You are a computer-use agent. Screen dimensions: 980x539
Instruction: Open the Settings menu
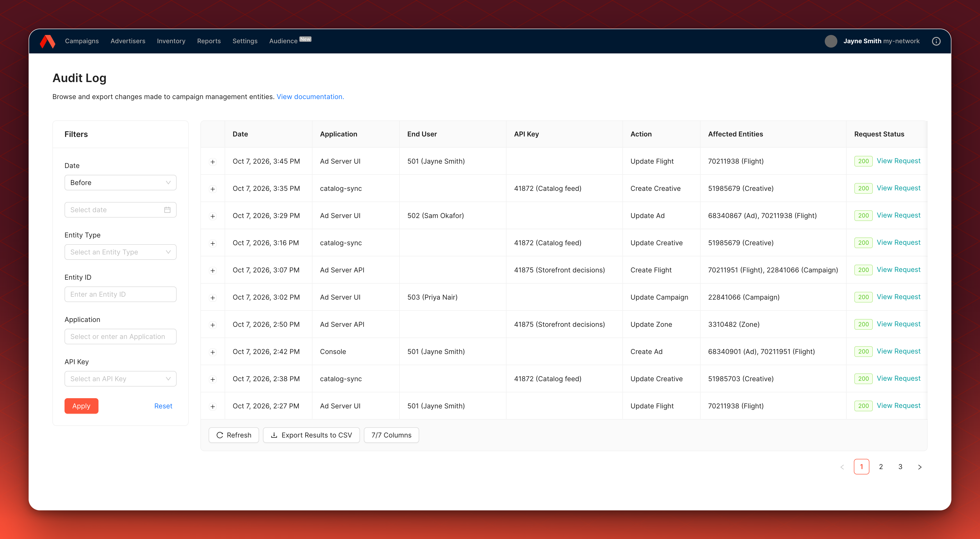(245, 41)
